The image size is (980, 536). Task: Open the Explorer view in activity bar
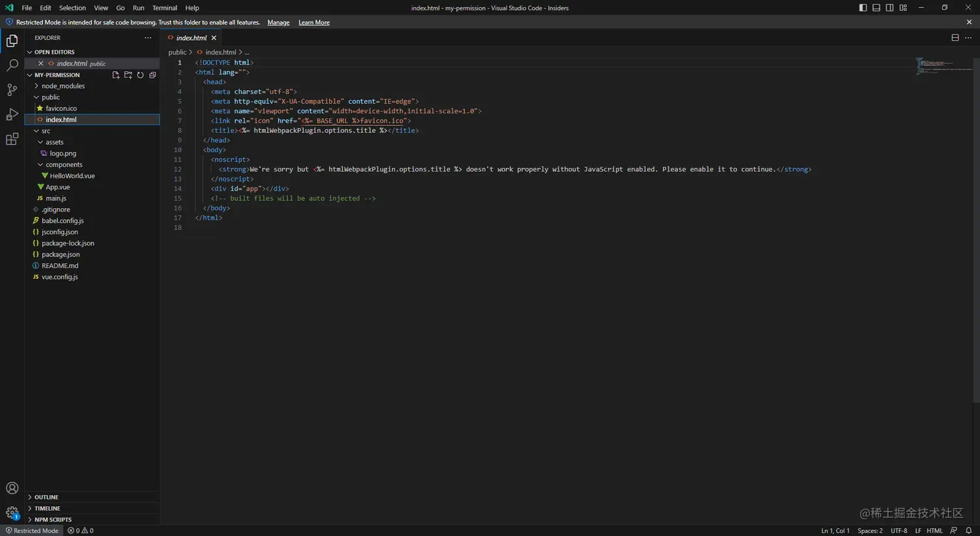12,41
